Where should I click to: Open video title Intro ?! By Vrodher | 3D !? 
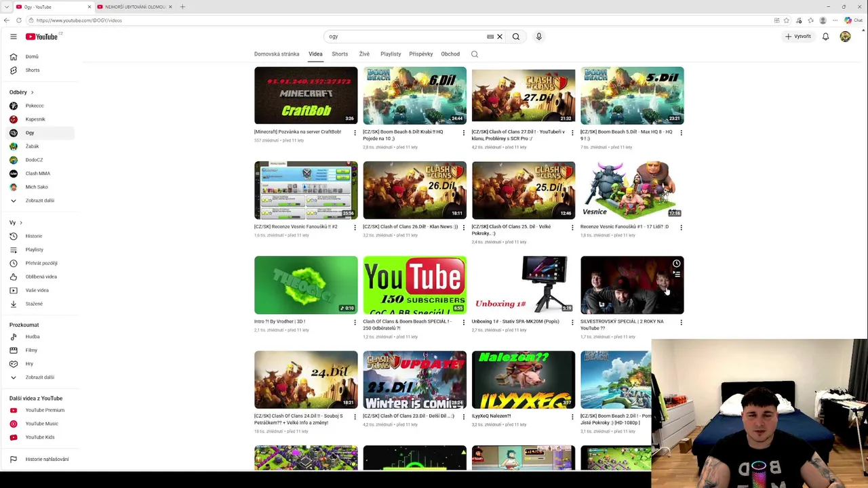(279, 321)
